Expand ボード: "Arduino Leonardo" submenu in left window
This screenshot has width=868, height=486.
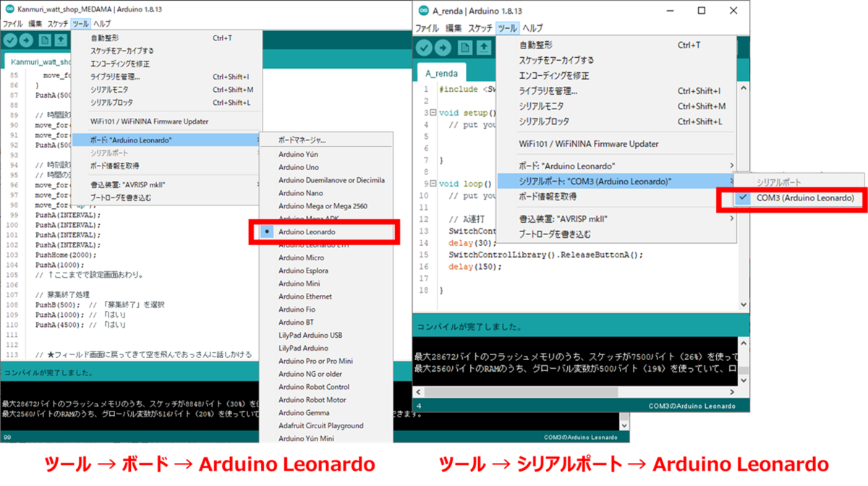(167, 140)
